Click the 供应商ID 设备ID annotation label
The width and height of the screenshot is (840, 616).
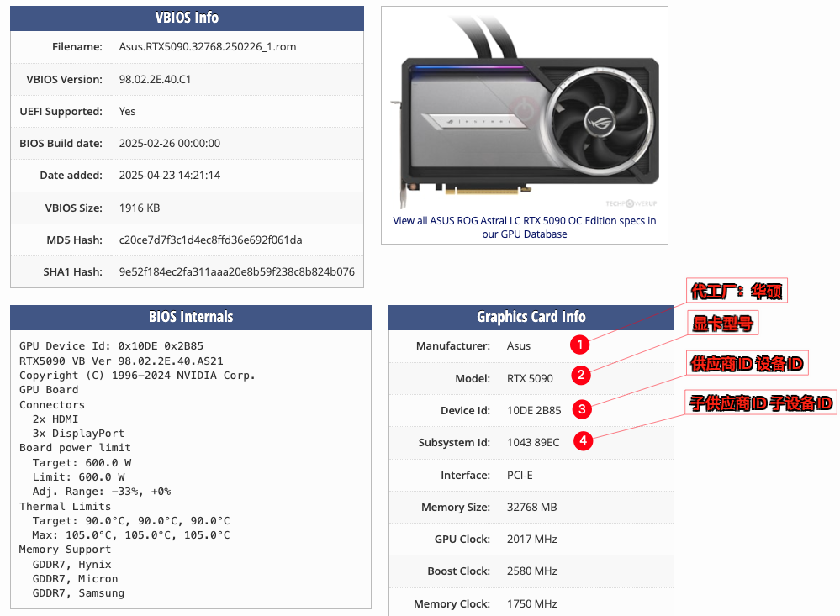pos(747,363)
